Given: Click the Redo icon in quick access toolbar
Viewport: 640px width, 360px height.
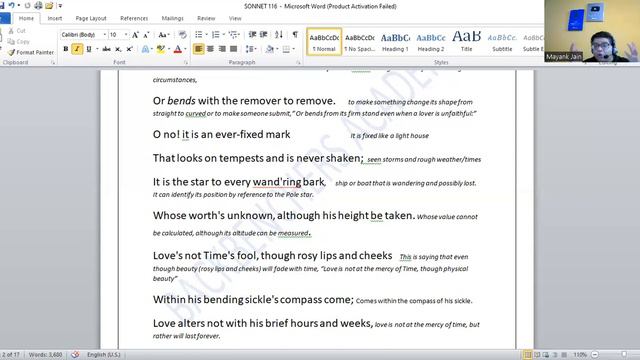Looking at the screenshot, I should (27, 6).
